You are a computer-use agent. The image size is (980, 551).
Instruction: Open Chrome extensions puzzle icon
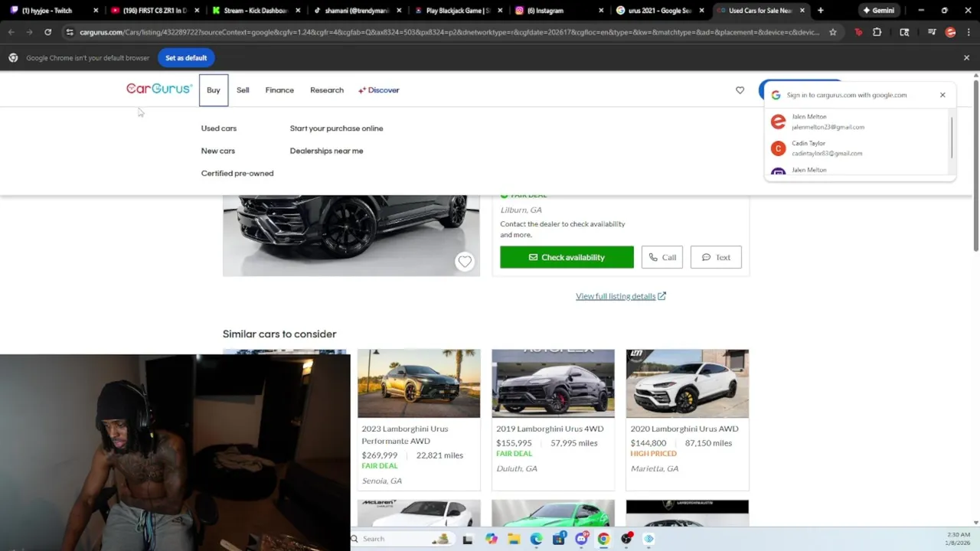[877, 32]
